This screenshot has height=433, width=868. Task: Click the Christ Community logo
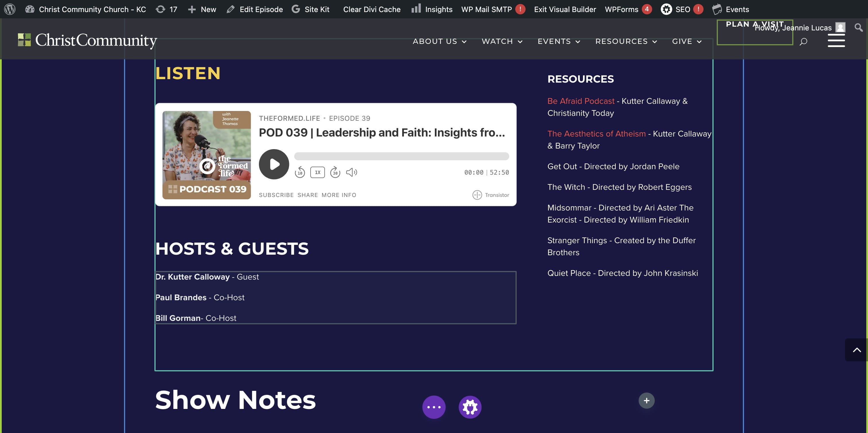tap(87, 40)
